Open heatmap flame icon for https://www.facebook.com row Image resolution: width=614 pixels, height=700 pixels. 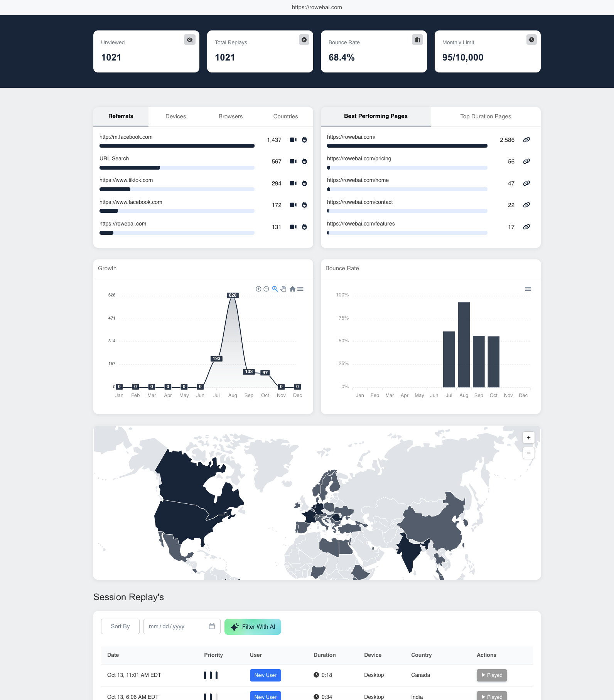click(x=304, y=205)
